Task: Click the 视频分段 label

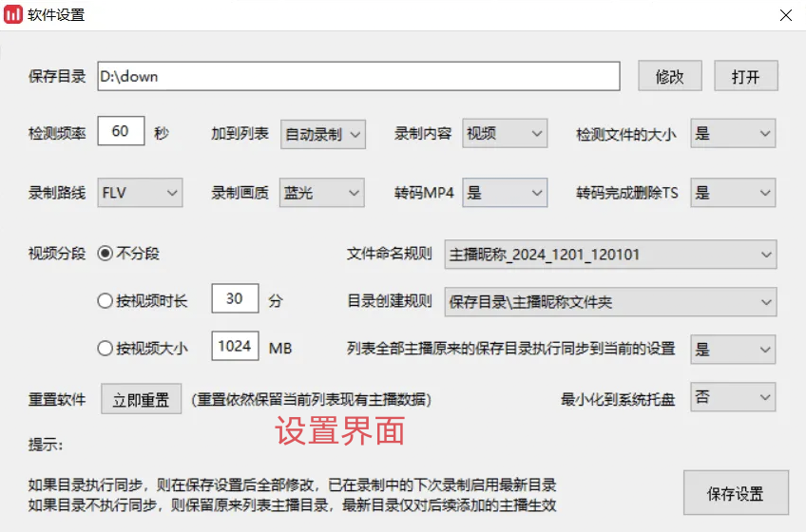Action: pos(57,254)
